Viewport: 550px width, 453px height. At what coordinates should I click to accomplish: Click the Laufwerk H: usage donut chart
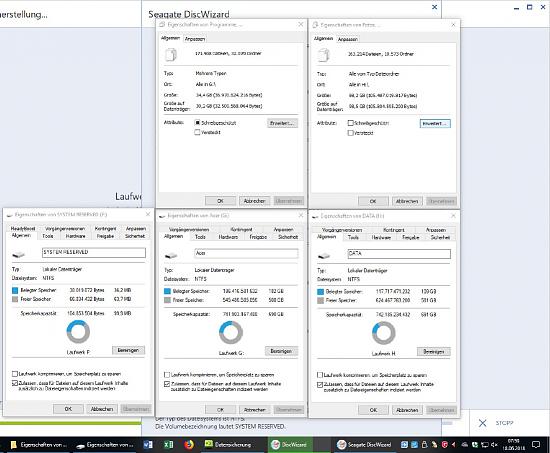tap(384, 333)
